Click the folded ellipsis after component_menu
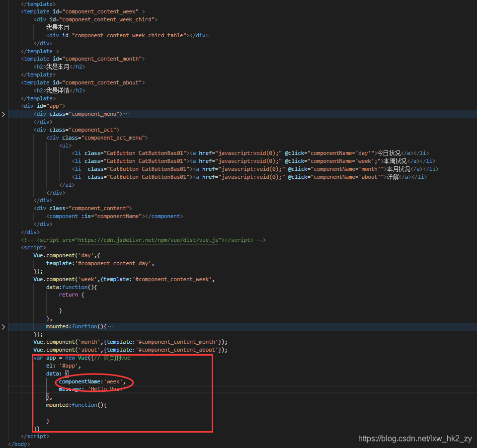 tap(126, 114)
